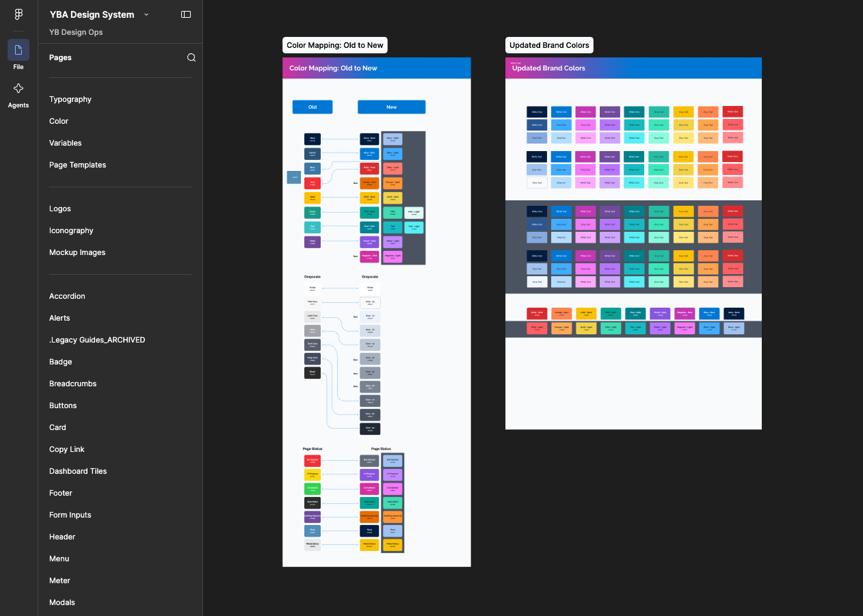Click the Pages section heading
The height and width of the screenshot is (616, 863).
60,57
